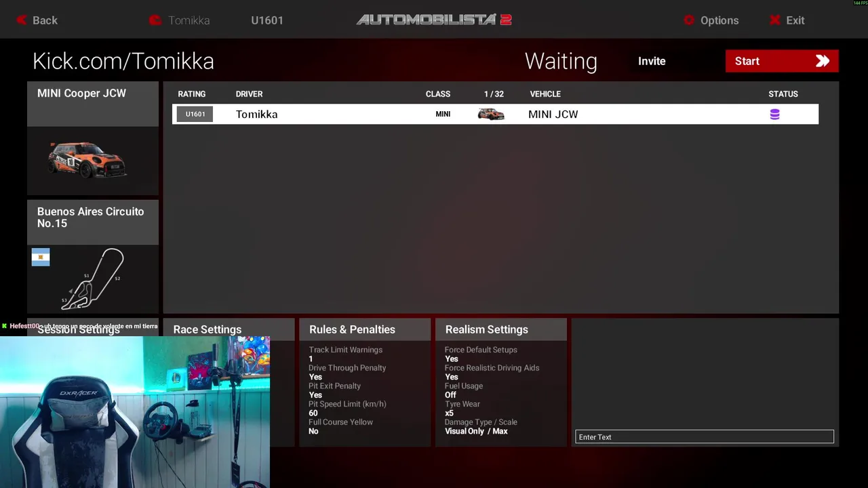The width and height of the screenshot is (868, 488).
Task: Select the MINI Cooper JCW vehicle panel
Action: pyautogui.click(x=93, y=138)
